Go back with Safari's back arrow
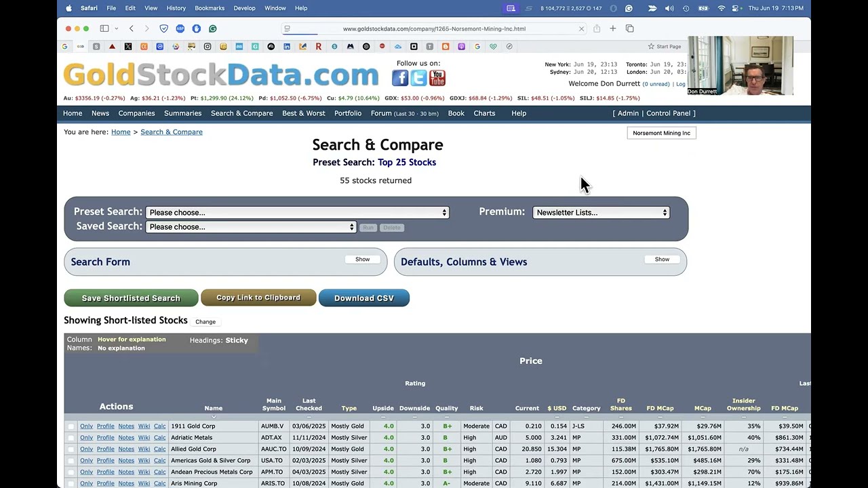Image resolution: width=868 pixels, height=488 pixels. pyautogui.click(x=132, y=28)
